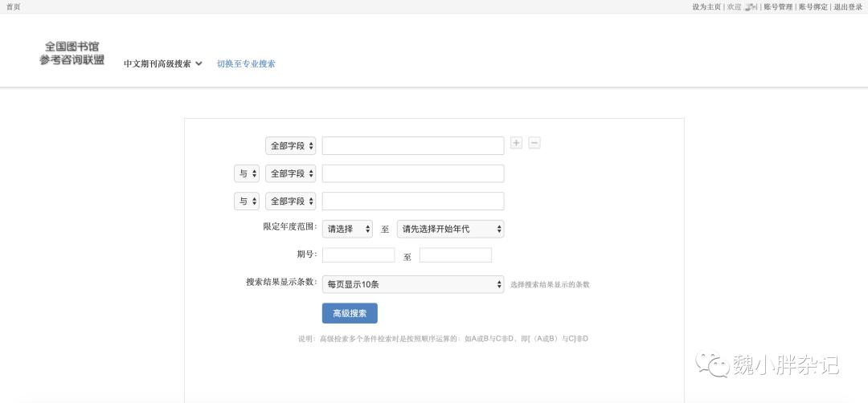Click the plus icon to add search row
This screenshot has width=868, height=403.
pos(516,143)
